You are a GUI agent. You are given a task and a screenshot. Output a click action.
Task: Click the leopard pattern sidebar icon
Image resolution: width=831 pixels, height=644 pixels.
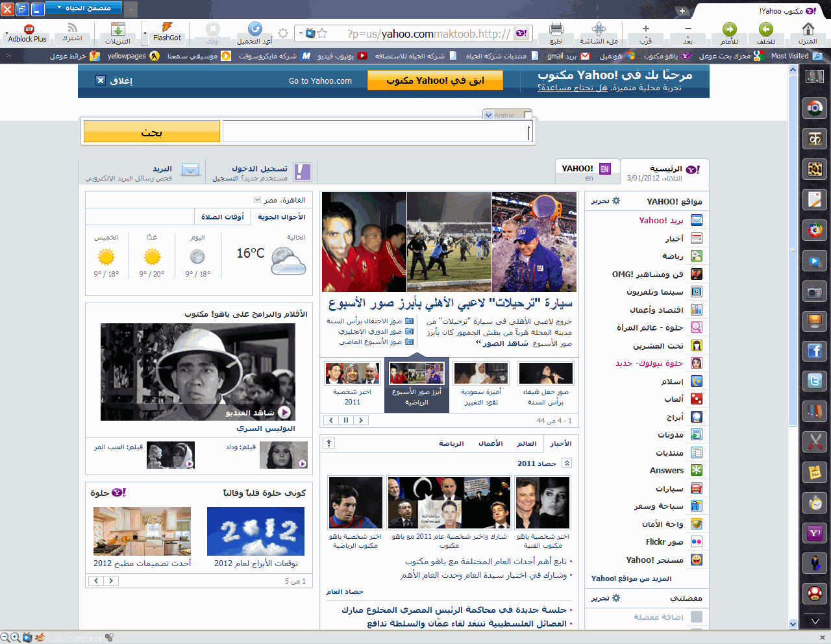coord(815,169)
